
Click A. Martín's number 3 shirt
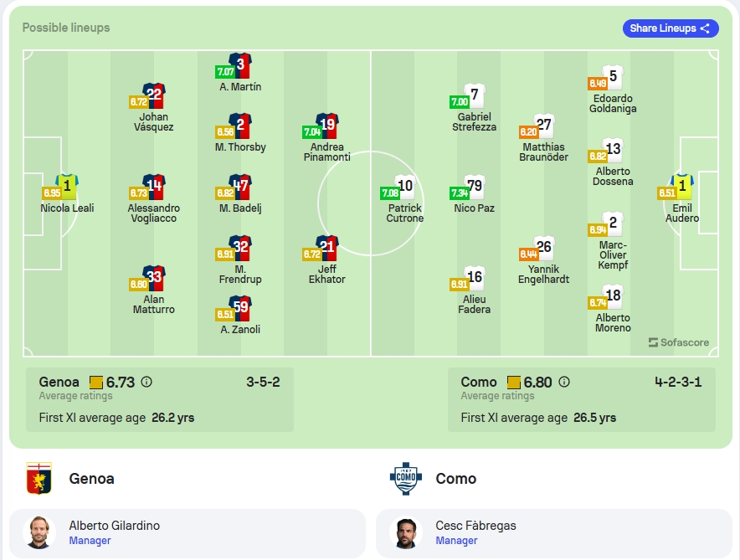coord(240,65)
